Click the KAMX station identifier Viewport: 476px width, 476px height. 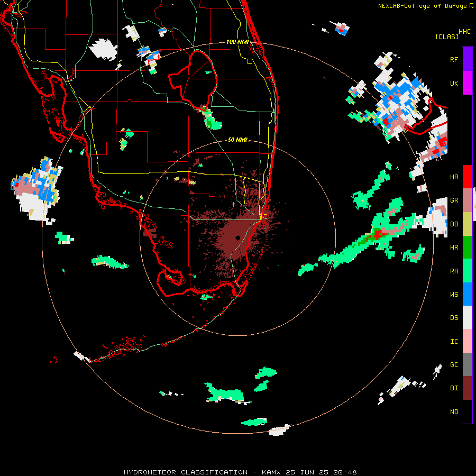tap(271, 472)
